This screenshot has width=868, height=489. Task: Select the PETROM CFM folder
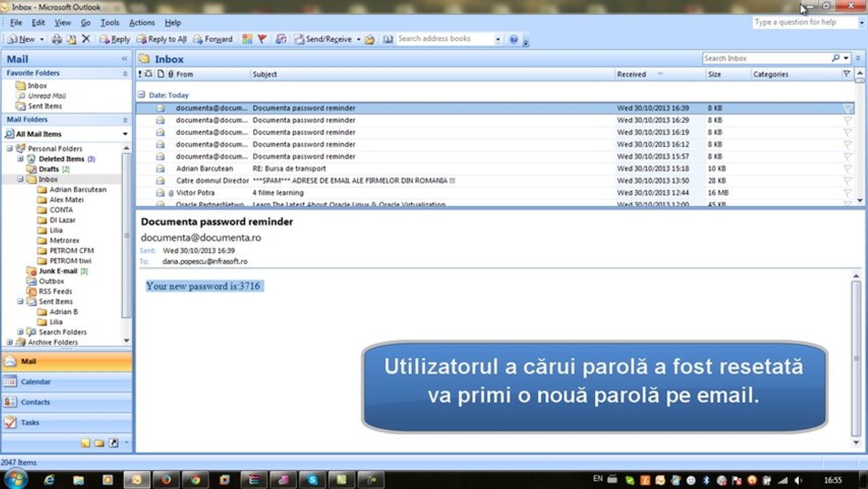pos(71,251)
